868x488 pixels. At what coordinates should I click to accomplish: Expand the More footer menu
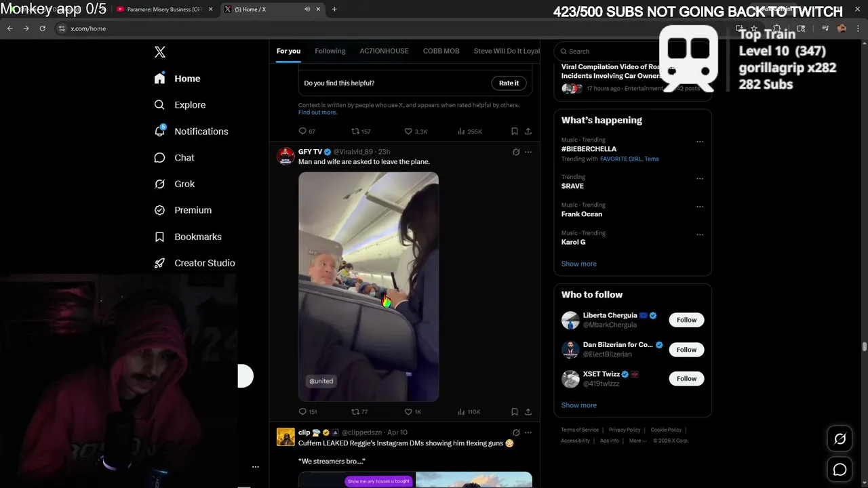pyautogui.click(x=637, y=441)
